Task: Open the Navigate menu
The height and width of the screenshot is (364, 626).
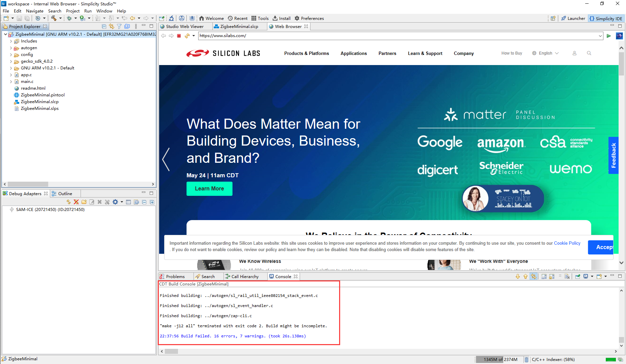Action: [35, 11]
